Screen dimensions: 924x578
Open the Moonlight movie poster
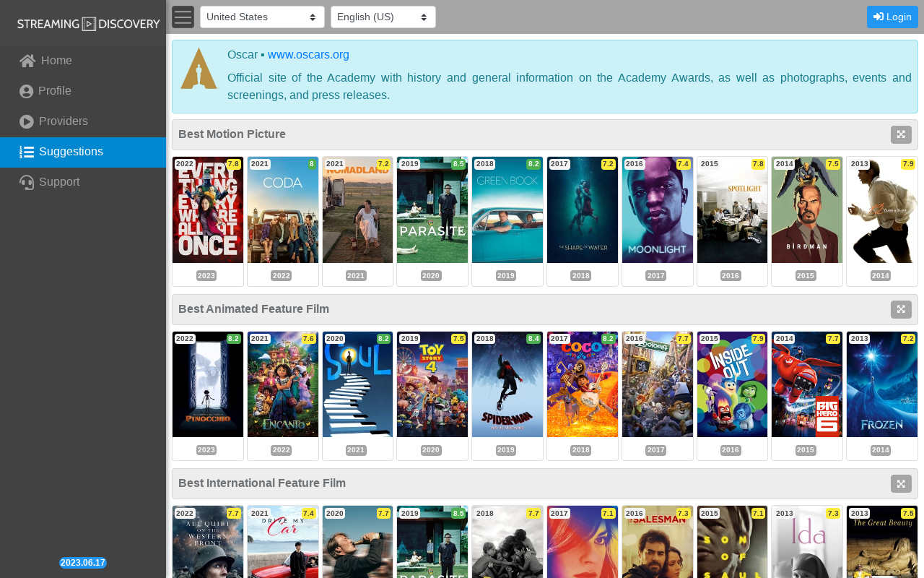pos(658,210)
